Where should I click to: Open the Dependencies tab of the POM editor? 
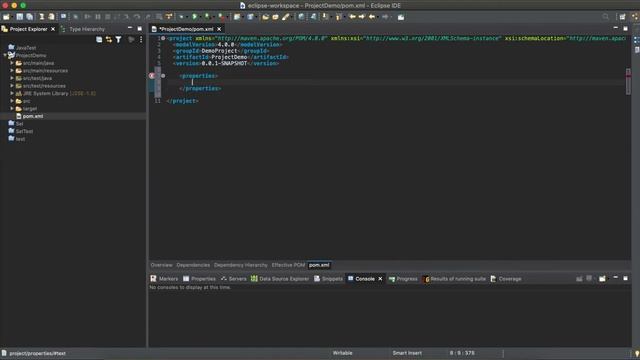click(193, 265)
